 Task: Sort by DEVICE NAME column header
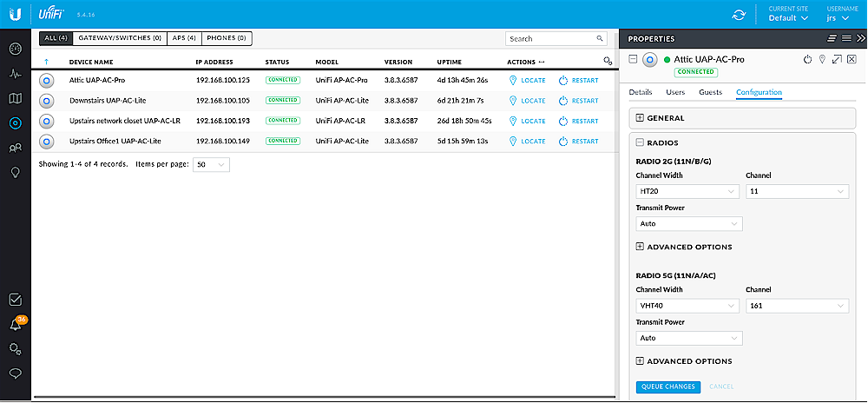(x=91, y=62)
